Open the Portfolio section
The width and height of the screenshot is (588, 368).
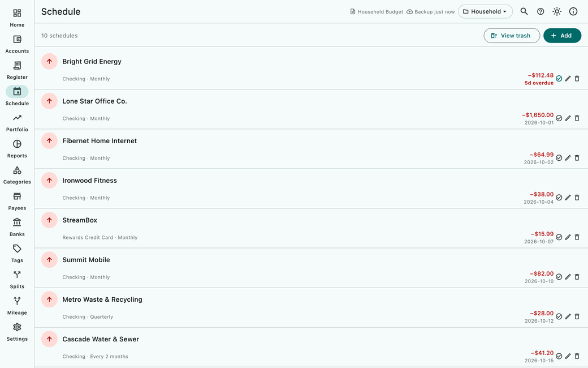point(17,123)
